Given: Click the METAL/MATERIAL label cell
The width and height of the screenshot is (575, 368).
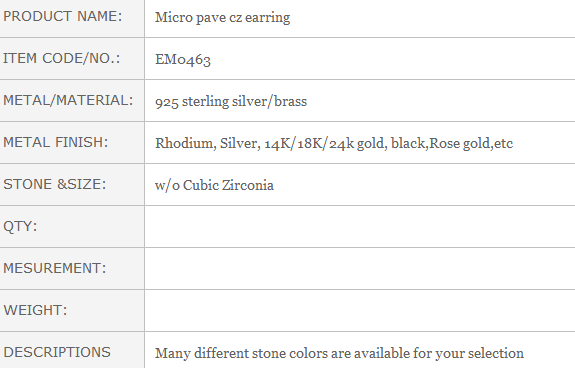Looking at the screenshot, I should (72, 100).
